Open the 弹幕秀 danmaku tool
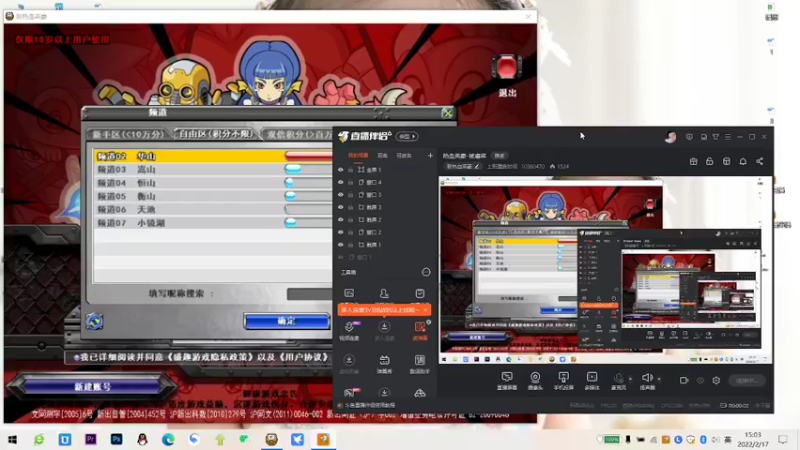The height and width of the screenshot is (450, 800). [x=384, y=360]
